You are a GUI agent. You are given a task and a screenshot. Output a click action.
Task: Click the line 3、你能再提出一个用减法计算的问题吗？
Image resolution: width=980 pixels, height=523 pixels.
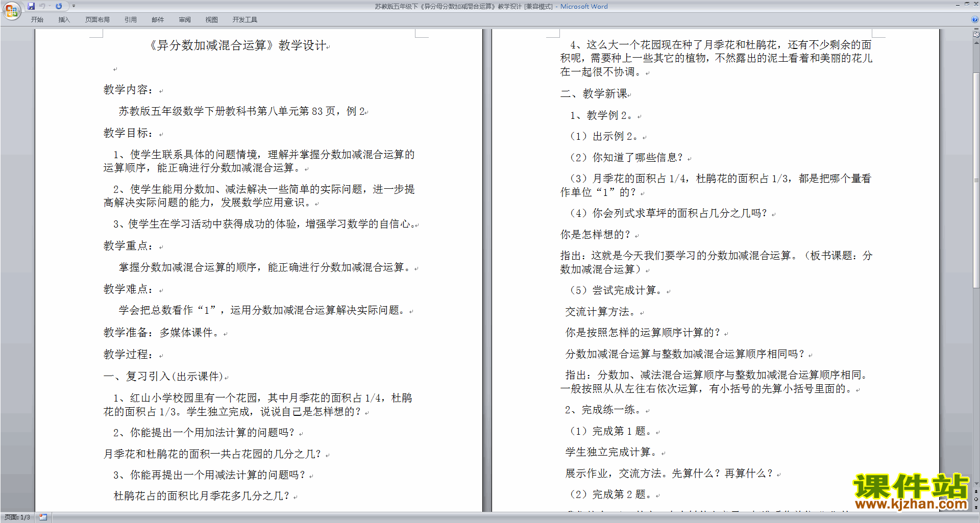pyautogui.click(x=210, y=475)
